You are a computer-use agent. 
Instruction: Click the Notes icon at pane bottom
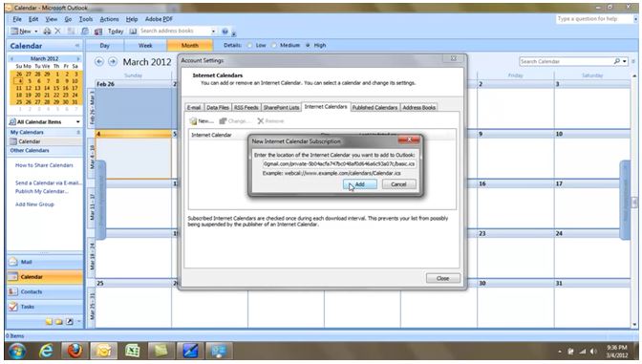click(x=49, y=321)
